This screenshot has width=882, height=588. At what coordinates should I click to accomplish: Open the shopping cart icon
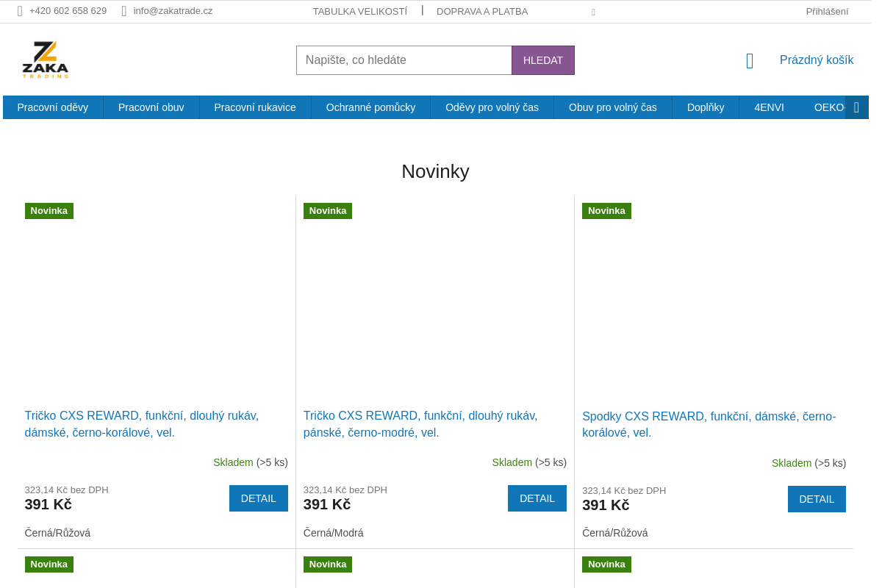coord(750,61)
